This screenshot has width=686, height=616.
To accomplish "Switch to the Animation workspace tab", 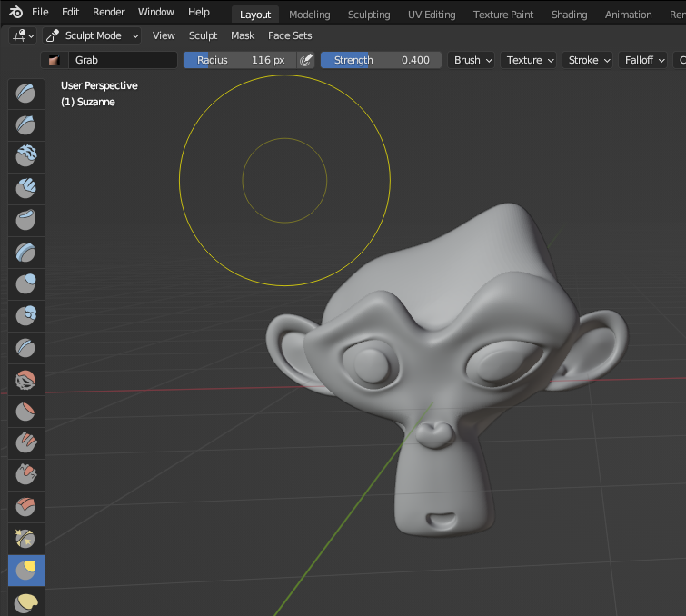I will 628,15.
